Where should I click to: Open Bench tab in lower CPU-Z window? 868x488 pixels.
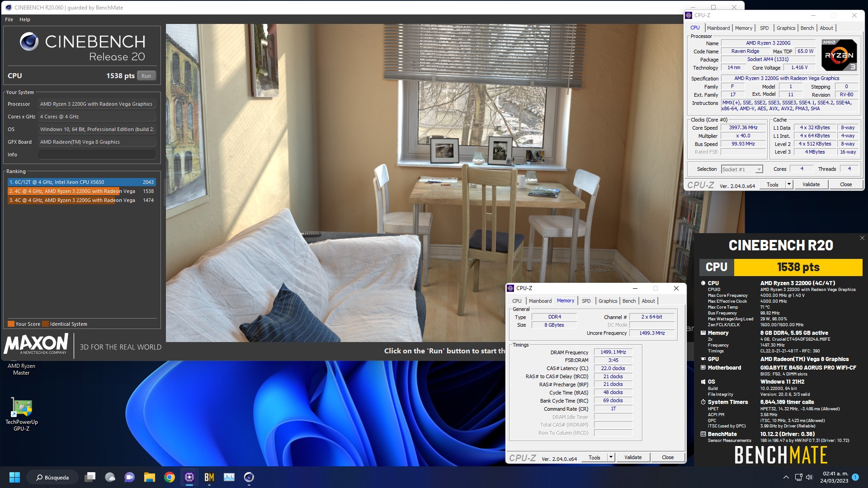point(629,301)
